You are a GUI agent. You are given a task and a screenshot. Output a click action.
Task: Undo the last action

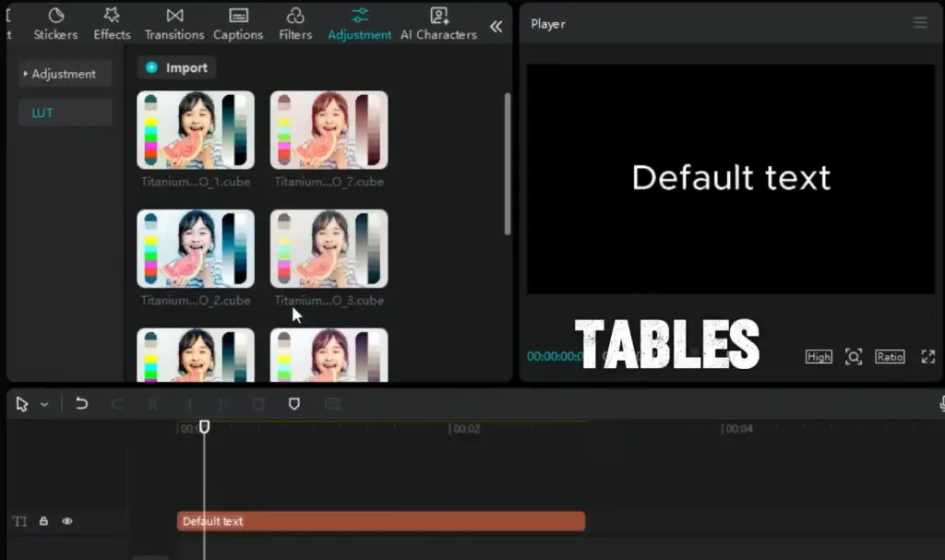[x=81, y=403]
